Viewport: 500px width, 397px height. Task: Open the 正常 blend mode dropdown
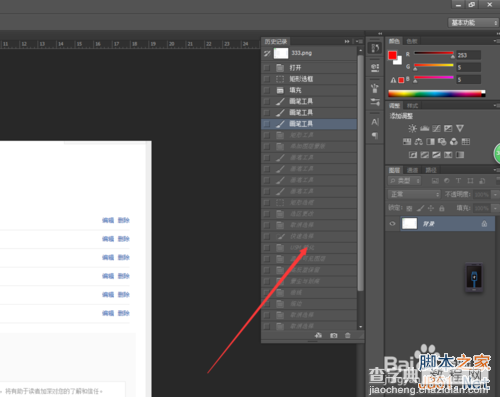tap(414, 194)
